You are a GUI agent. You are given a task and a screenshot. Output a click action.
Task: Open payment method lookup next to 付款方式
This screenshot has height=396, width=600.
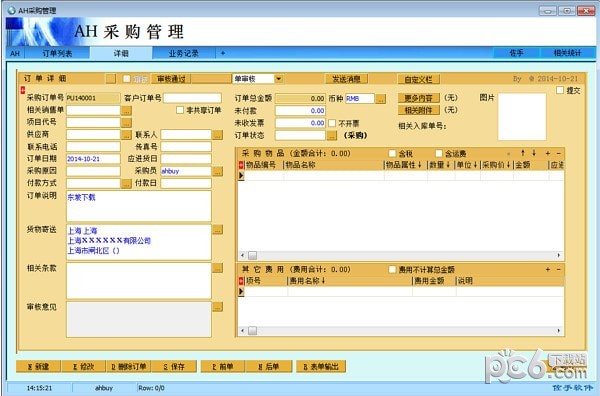[127, 184]
